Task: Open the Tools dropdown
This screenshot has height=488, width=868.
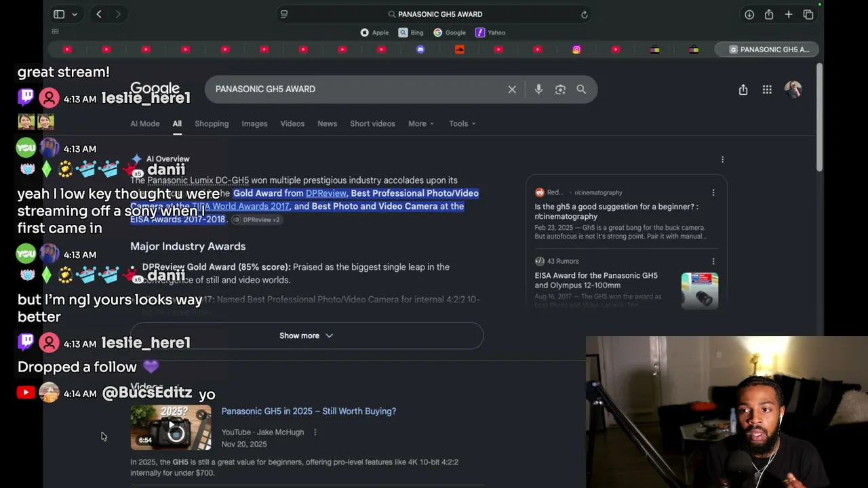Action: point(462,124)
